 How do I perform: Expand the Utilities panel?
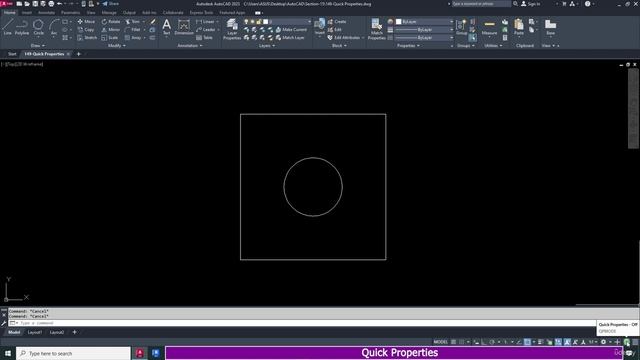tap(493, 46)
